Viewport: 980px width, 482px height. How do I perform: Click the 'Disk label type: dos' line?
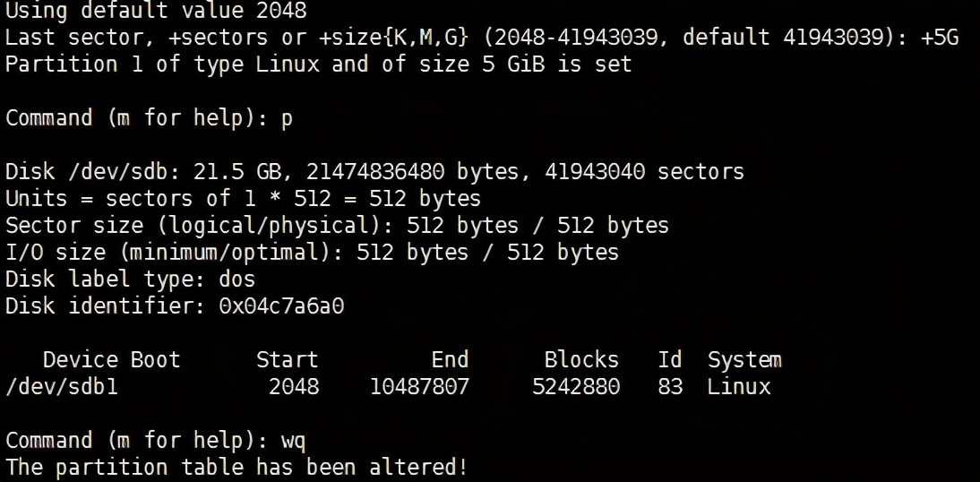point(130,280)
